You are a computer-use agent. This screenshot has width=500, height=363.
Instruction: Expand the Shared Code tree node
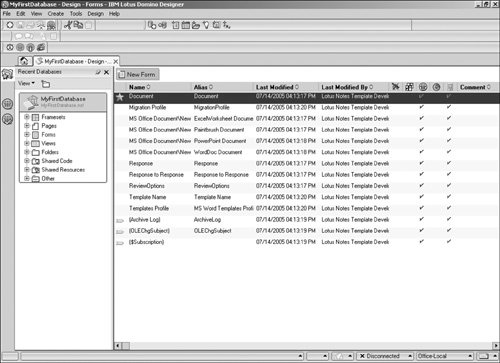(27, 161)
